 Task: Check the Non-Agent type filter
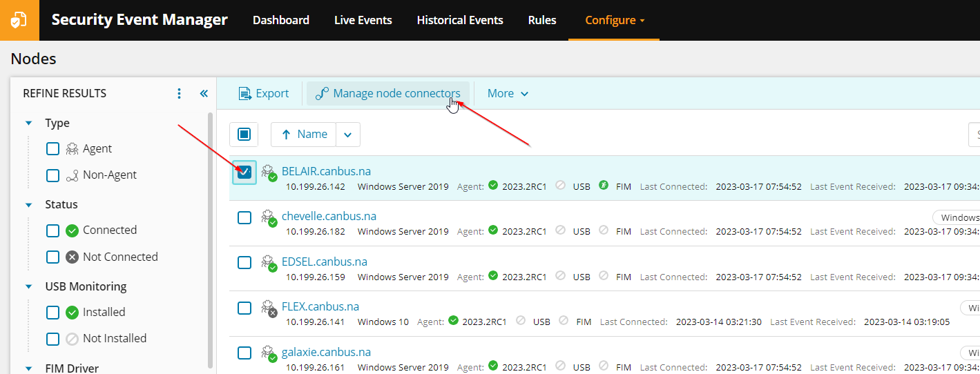[52, 175]
